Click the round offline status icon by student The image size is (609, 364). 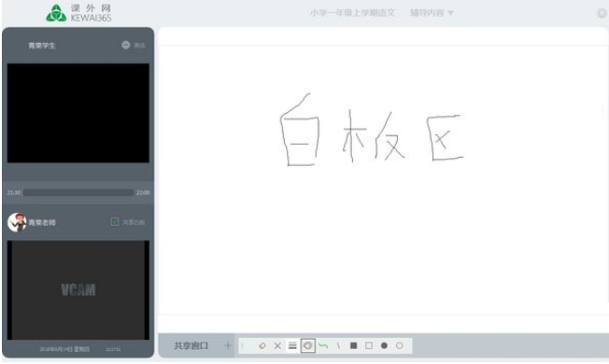pyautogui.click(x=125, y=45)
